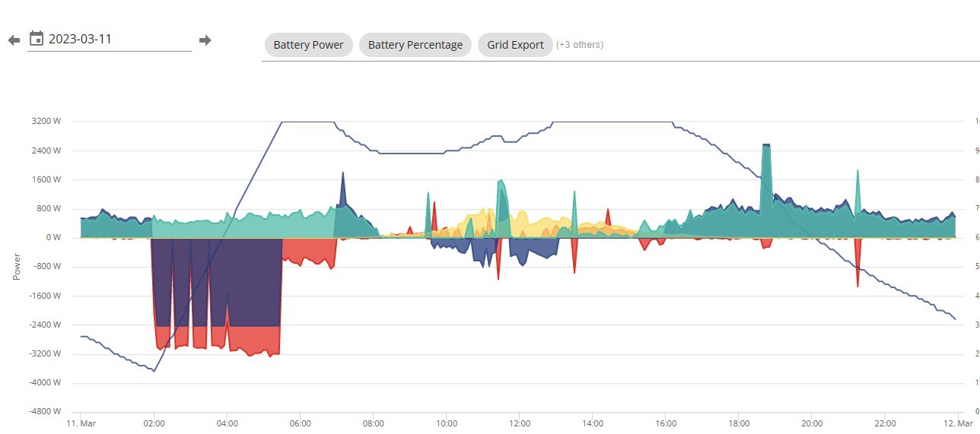Click the 22:00 x-axis label
980x434 pixels.
[x=884, y=423]
